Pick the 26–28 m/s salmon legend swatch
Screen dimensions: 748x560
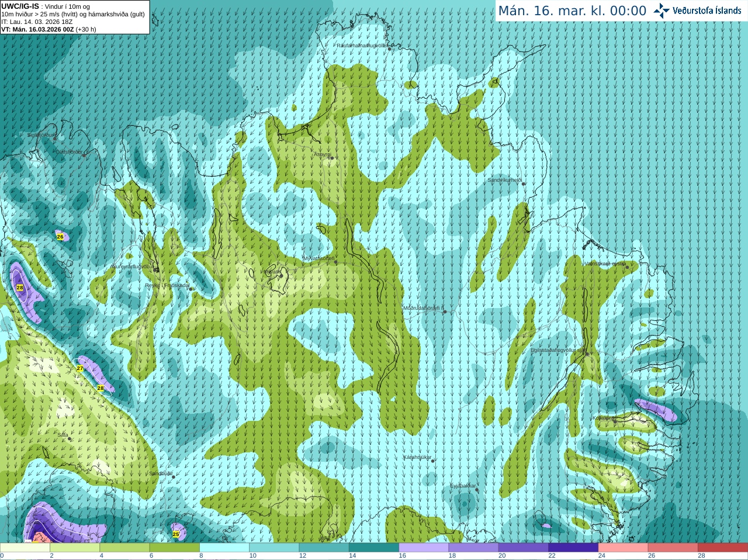click(673, 548)
